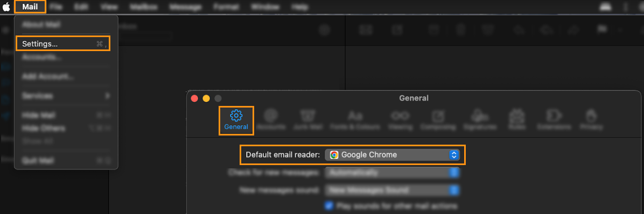Expand the Services submenu
Image resolution: width=644 pixels, height=214 pixels.
pos(66,96)
